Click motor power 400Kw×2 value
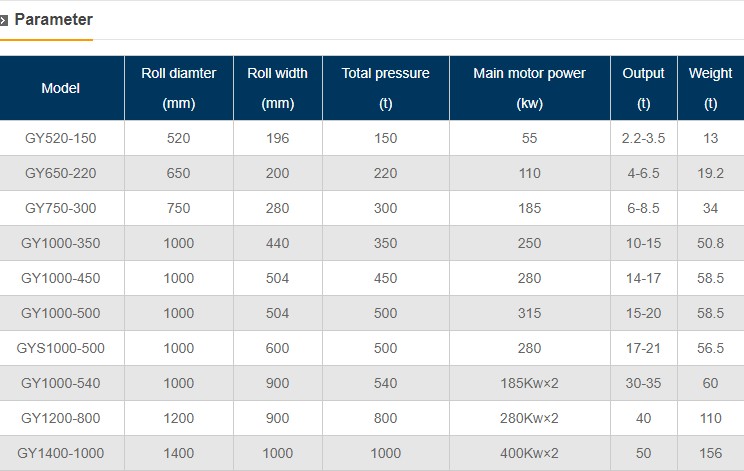744x471 pixels. pyautogui.click(x=530, y=453)
